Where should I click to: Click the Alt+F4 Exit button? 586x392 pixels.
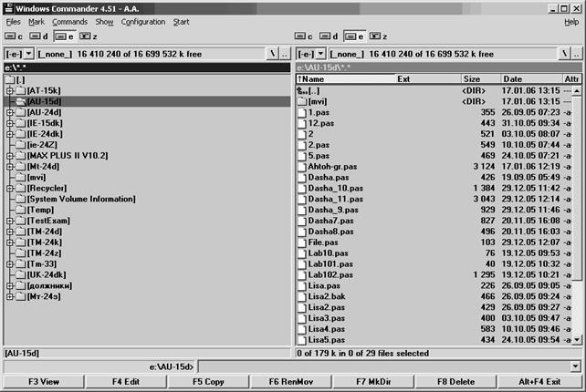pos(539,382)
